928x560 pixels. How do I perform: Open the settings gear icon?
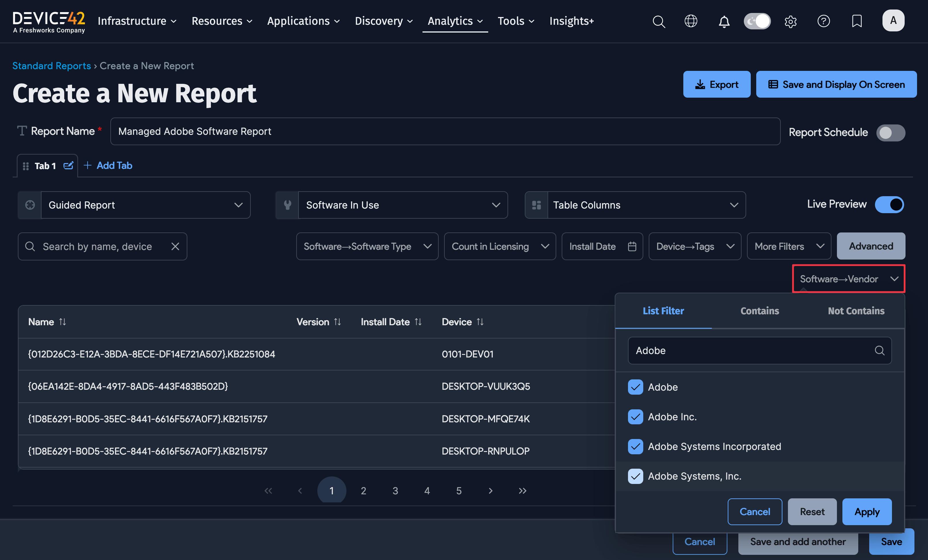pyautogui.click(x=791, y=21)
